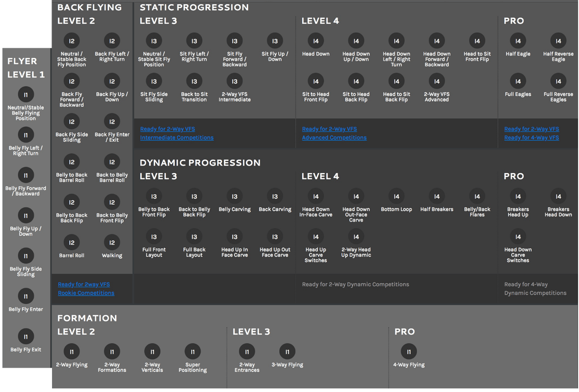Select the Belly Fly Side Sliding skill icon

tap(26, 256)
